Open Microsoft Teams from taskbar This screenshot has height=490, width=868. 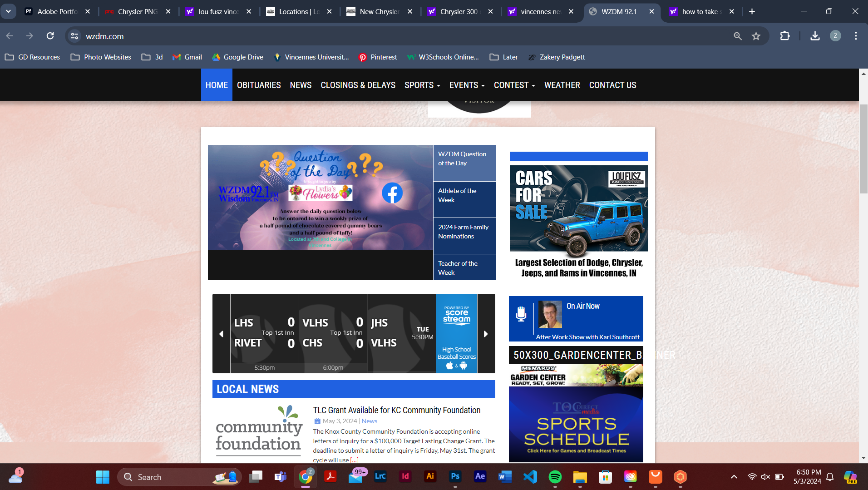tap(281, 477)
